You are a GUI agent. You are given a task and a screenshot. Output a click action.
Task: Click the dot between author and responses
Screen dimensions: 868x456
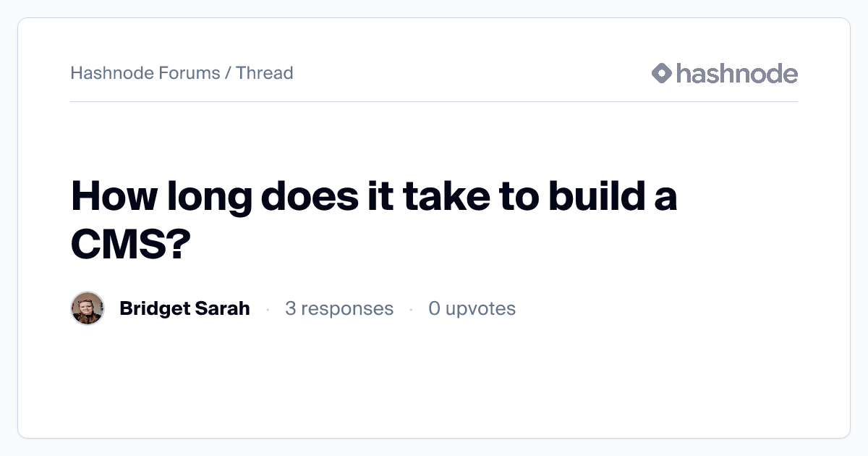[x=268, y=309]
